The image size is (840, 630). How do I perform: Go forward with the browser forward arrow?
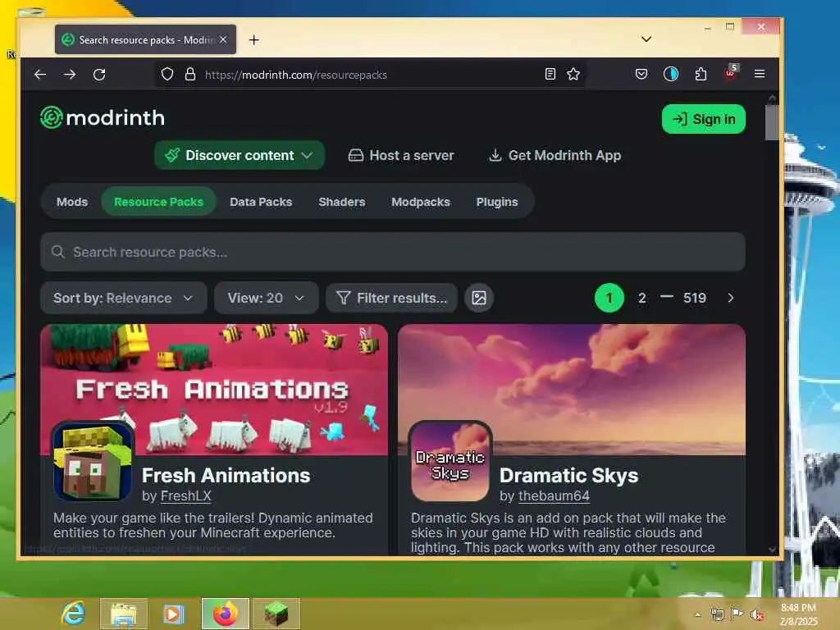(70, 75)
